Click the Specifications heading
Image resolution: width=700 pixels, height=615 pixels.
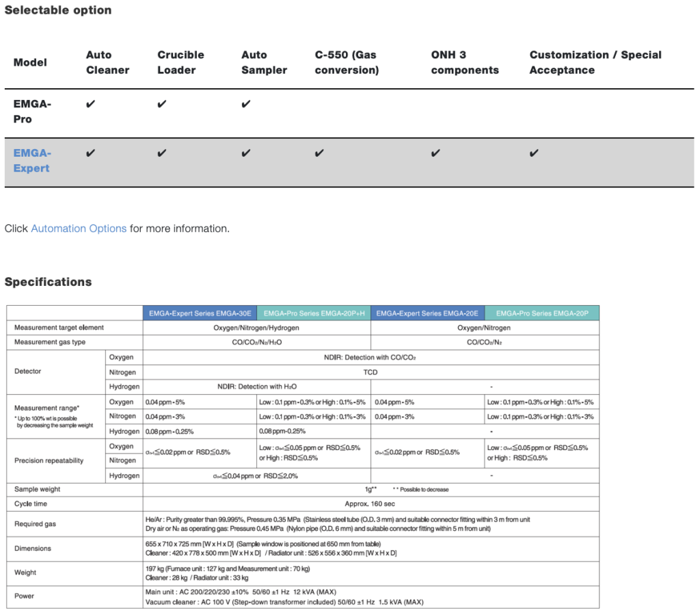click(49, 282)
